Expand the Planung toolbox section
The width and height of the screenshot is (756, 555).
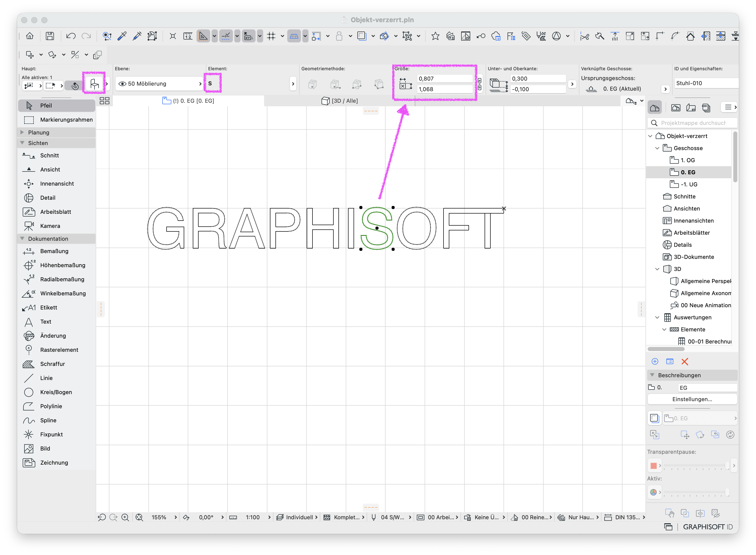(22, 132)
